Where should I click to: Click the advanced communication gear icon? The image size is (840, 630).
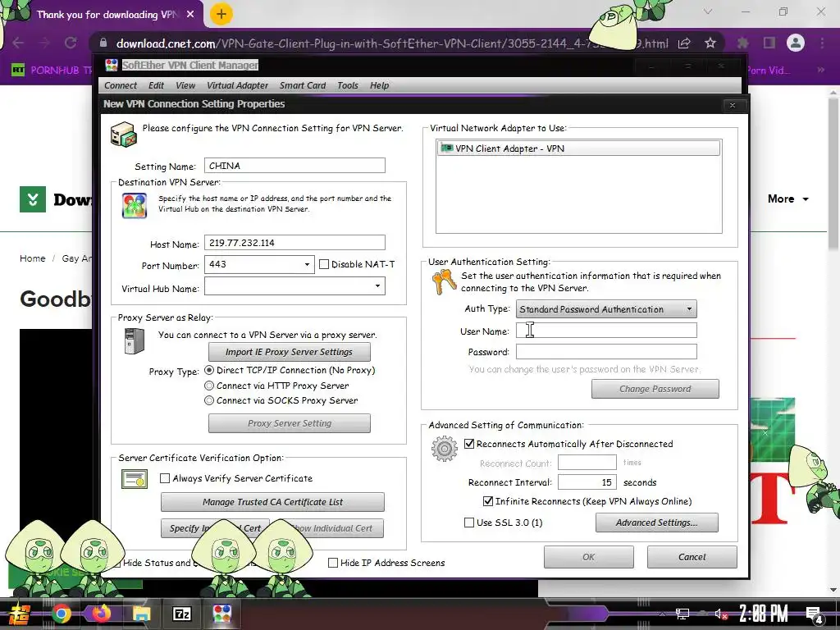pos(445,449)
